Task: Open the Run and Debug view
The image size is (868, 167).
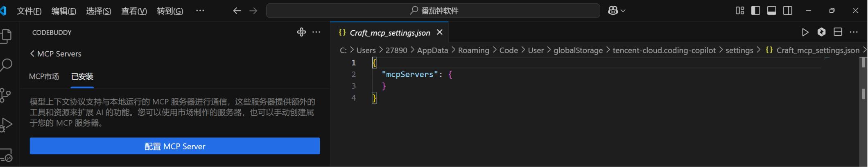Action: point(6,125)
